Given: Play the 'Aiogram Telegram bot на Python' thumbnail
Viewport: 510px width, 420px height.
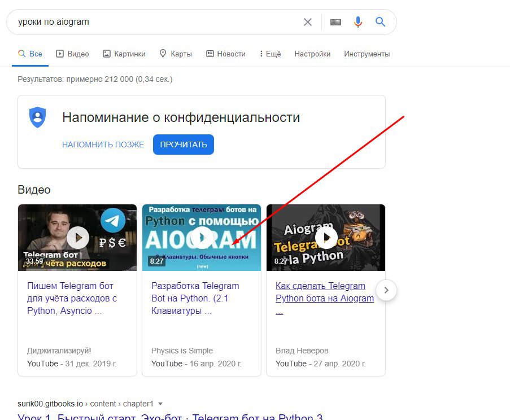Looking at the screenshot, I should tap(326, 238).
